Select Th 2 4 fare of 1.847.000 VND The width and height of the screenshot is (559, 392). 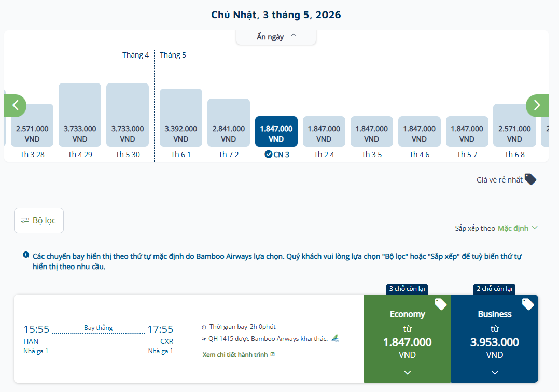coord(324,132)
